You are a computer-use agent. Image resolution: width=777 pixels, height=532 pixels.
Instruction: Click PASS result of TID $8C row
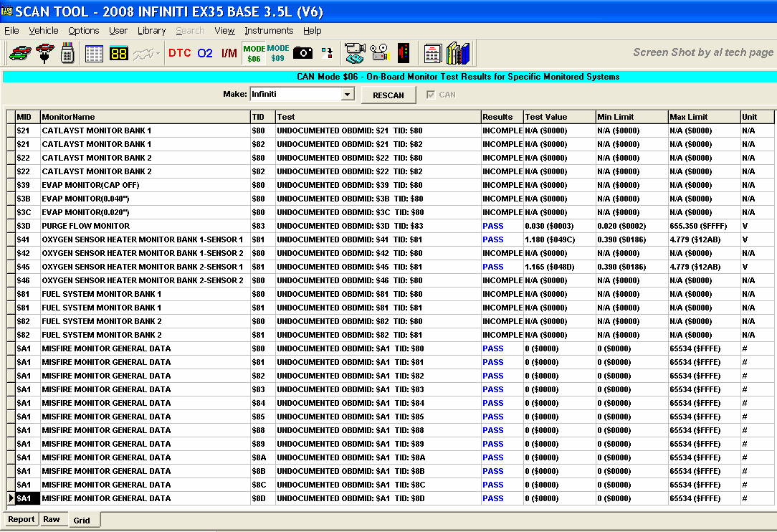click(502, 485)
